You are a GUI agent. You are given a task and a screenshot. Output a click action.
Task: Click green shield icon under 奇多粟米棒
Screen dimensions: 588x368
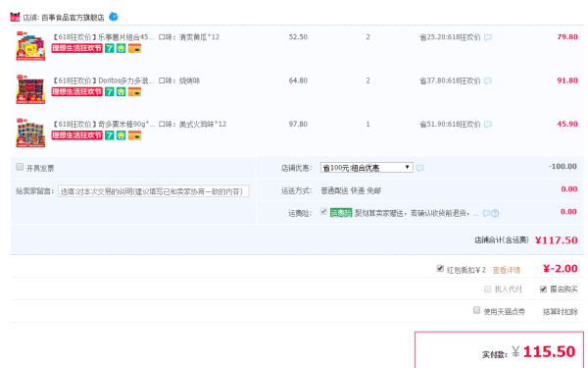click(x=121, y=135)
